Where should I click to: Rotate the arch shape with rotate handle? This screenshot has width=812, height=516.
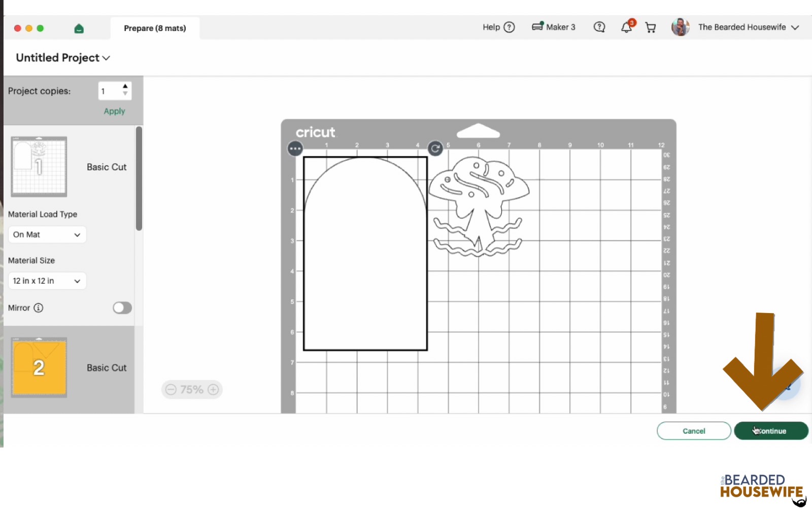tap(435, 148)
